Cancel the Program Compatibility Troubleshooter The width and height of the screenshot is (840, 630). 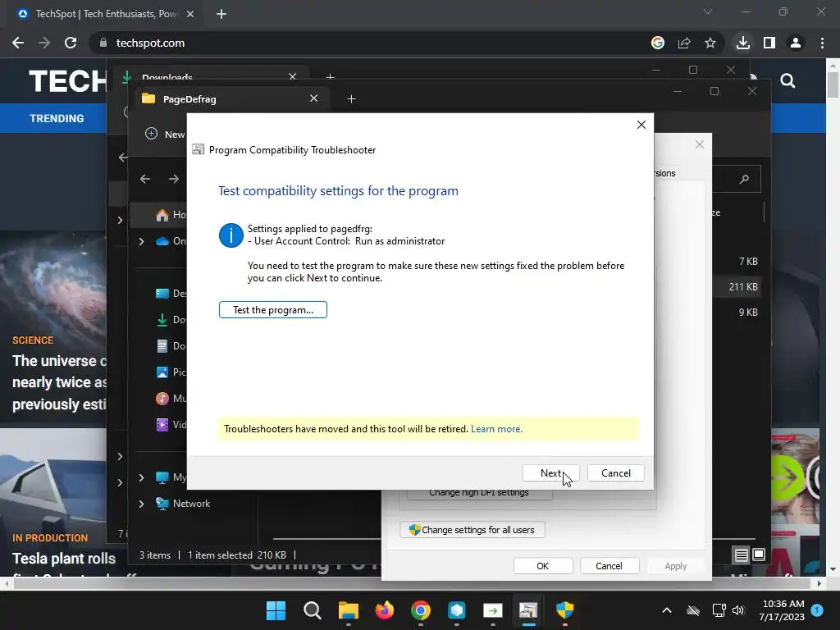click(615, 473)
